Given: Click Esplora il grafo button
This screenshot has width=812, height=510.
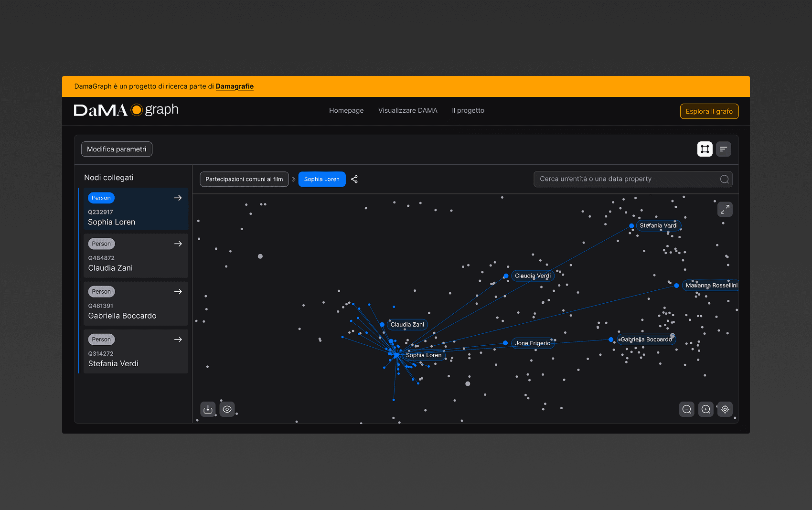Looking at the screenshot, I should click(x=709, y=111).
